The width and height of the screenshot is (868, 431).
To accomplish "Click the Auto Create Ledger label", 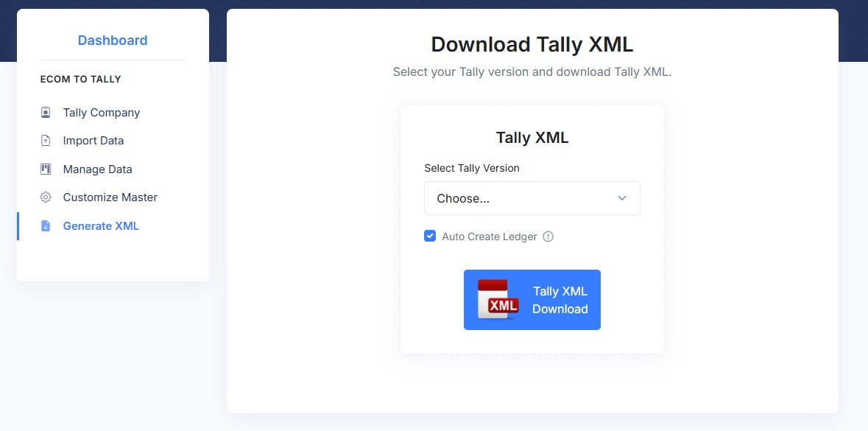I will [490, 236].
